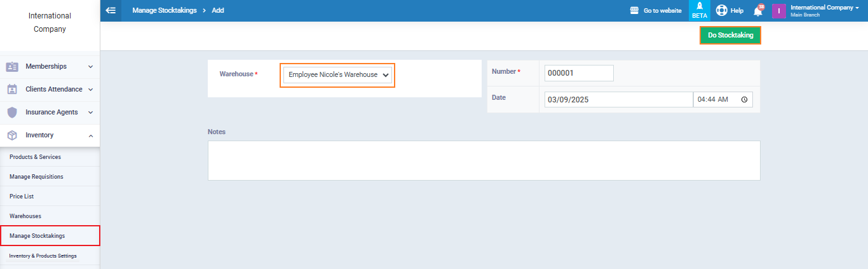Click the Help lifebuoy icon
This screenshot has height=269, width=868.
click(721, 11)
